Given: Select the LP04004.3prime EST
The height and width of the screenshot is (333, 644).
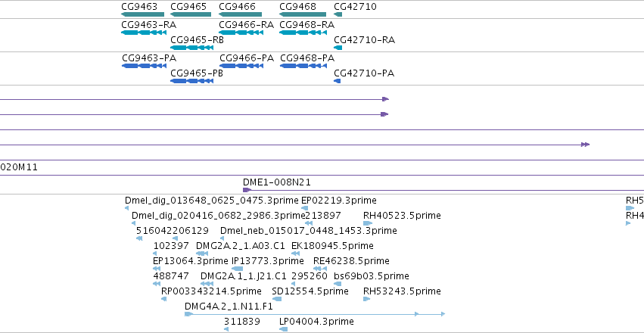Looking at the screenshot, I should [x=283, y=329].
